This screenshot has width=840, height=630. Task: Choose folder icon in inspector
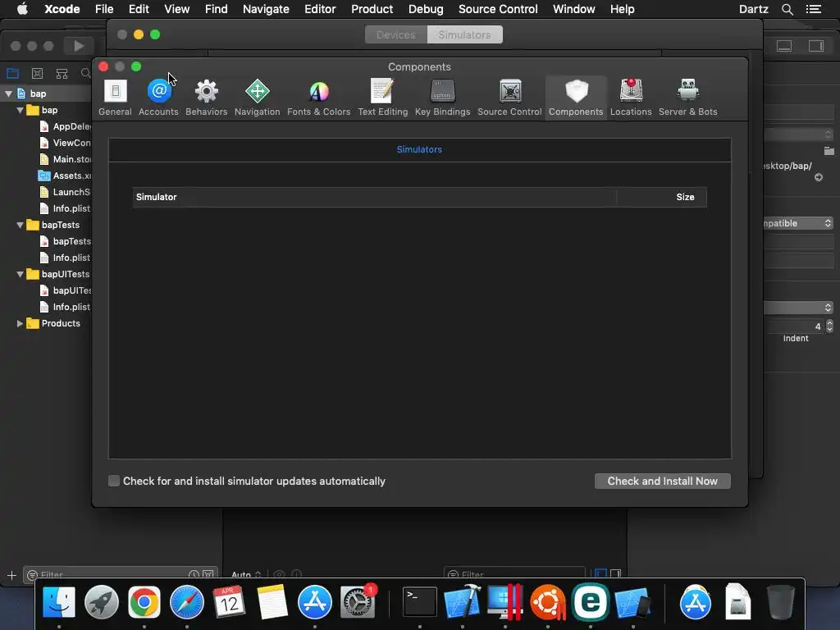(829, 151)
